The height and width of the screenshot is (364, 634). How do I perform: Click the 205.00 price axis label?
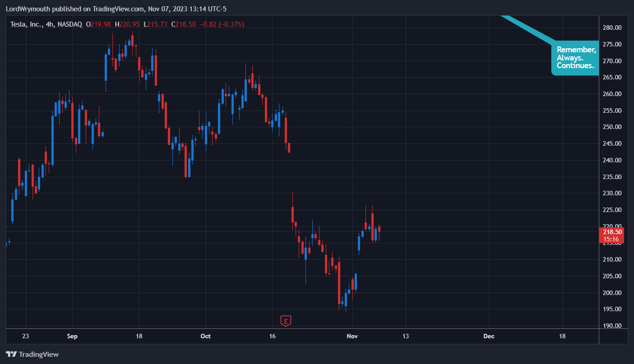[x=613, y=276]
